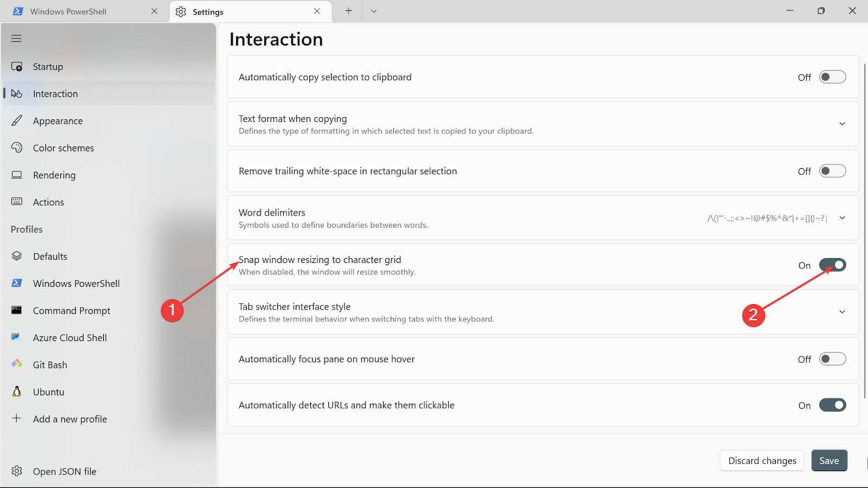Open Actions settings page
868x488 pixels.
tap(108, 202)
